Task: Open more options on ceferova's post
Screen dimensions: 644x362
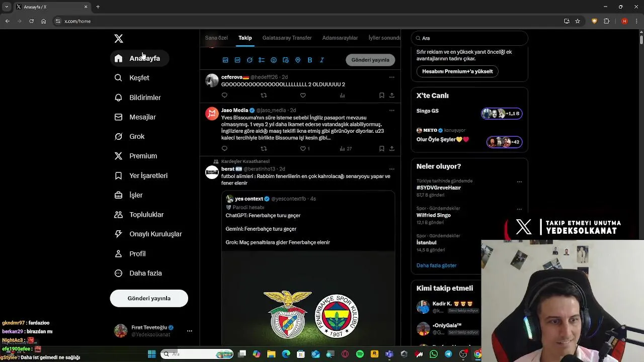Action: pyautogui.click(x=392, y=77)
